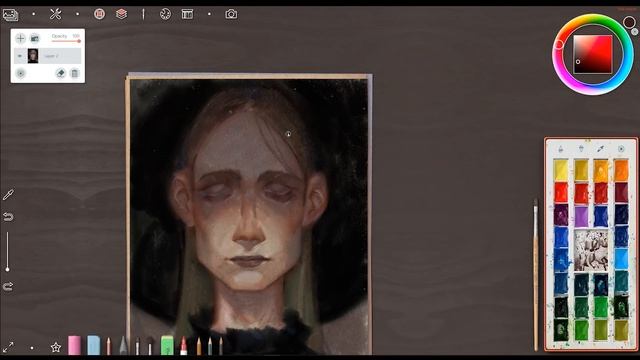This screenshot has height=360, width=640.
Task: Delete layer using trash can icon
Action: click(x=74, y=73)
